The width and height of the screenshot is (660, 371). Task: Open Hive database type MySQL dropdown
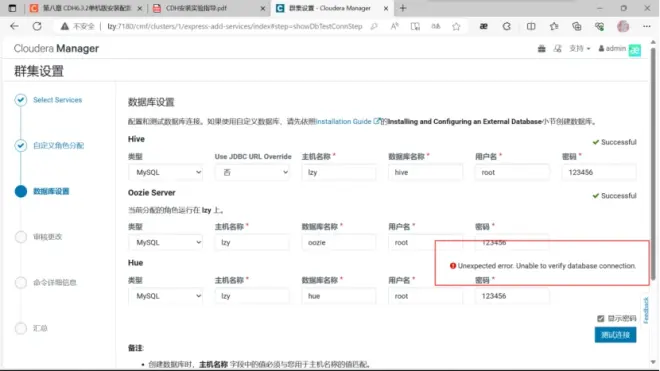(165, 172)
